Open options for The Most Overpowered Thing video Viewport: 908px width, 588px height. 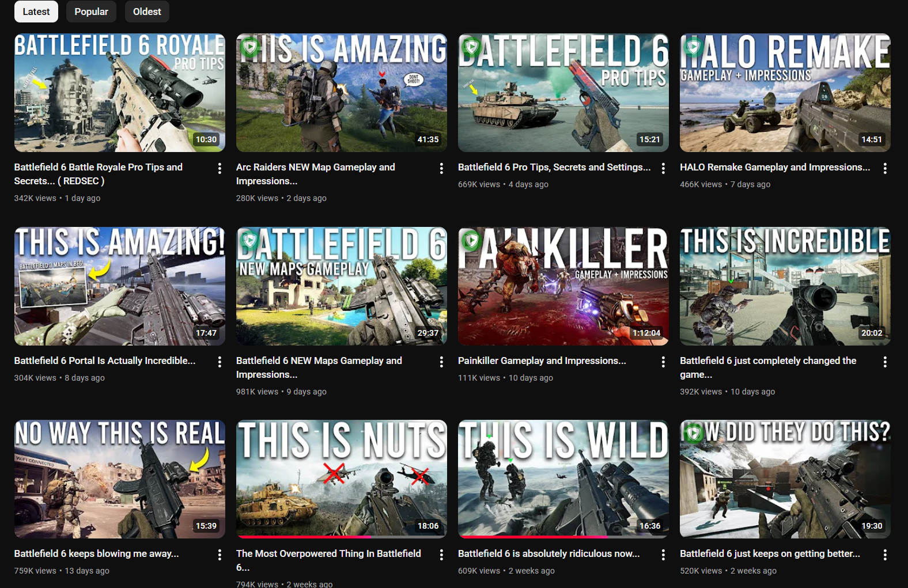point(441,555)
